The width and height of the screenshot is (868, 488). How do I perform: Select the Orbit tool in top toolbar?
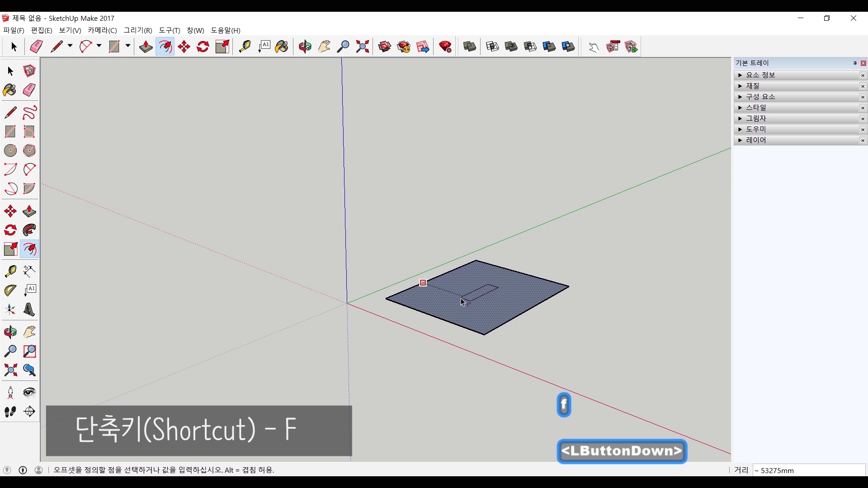[305, 47]
